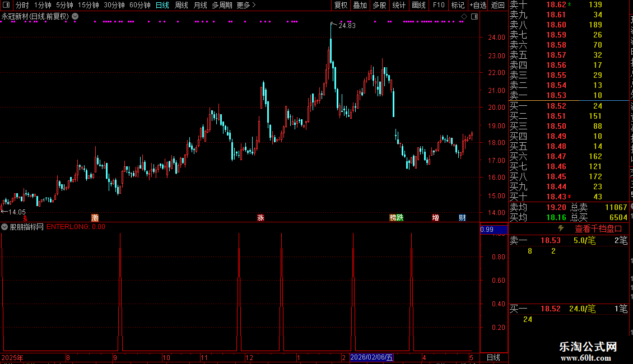Click the 14.05 low price label

pos(17,212)
